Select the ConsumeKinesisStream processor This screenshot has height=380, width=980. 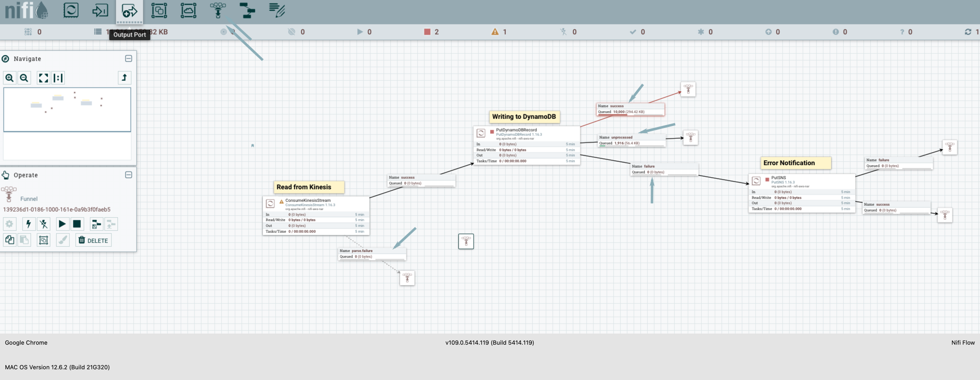coord(316,215)
